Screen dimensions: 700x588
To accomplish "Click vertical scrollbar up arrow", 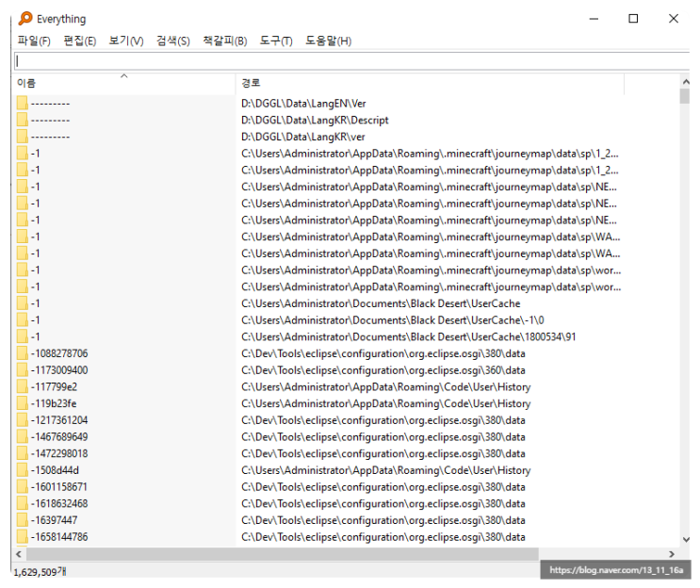I will (x=686, y=82).
